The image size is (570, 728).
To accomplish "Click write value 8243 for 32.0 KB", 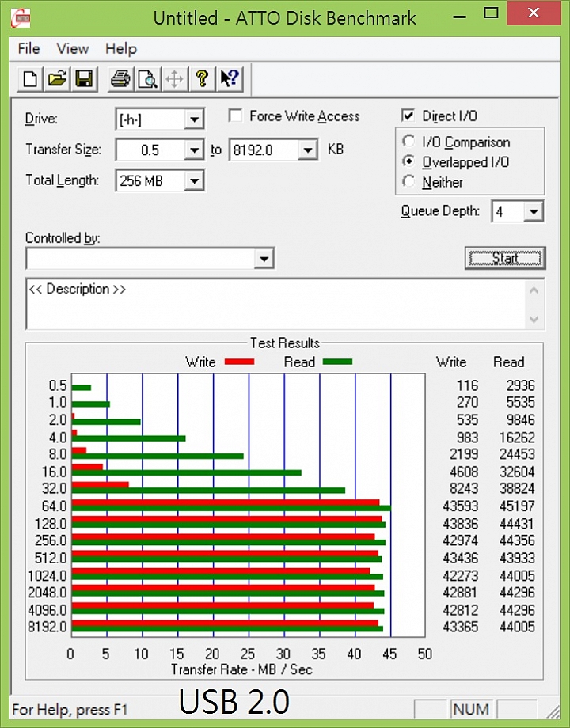I will point(464,488).
